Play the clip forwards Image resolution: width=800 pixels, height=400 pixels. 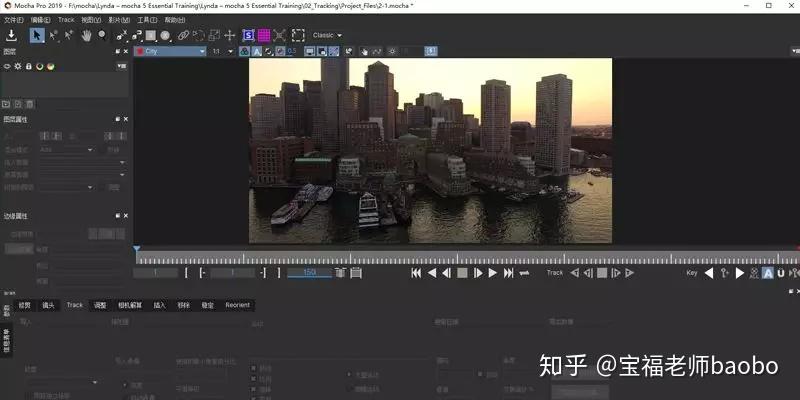coord(493,273)
